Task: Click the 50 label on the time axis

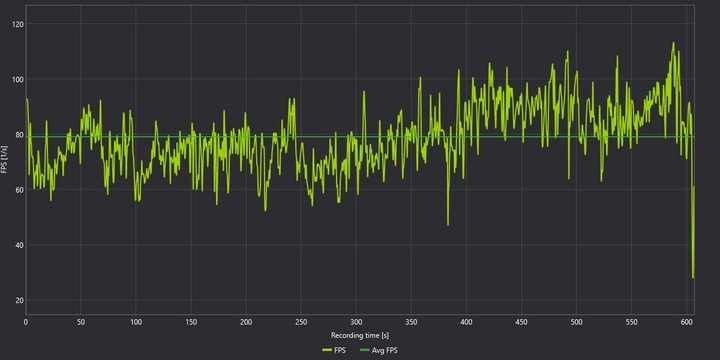Action: [81, 322]
